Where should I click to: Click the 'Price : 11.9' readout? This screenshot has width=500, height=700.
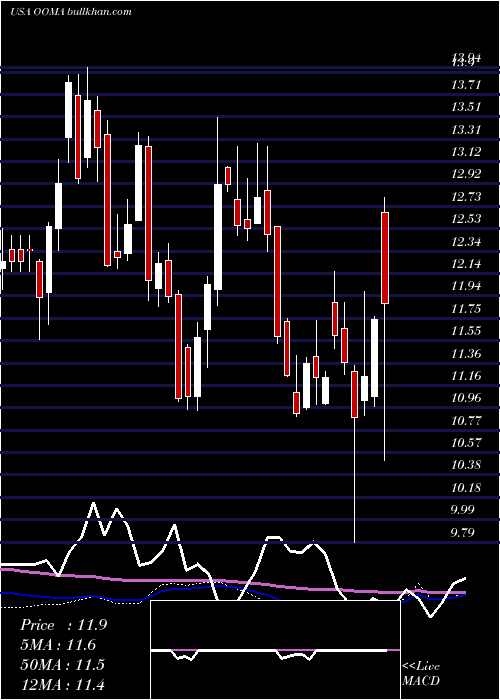pos(63,625)
